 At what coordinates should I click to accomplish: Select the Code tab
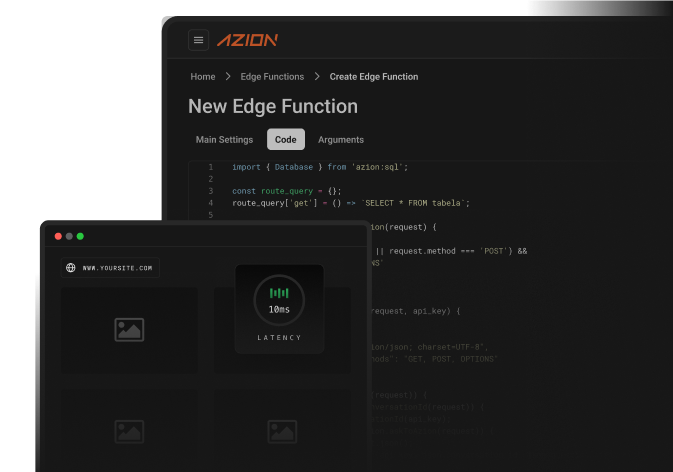pyautogui.click(x=285, y=140)
